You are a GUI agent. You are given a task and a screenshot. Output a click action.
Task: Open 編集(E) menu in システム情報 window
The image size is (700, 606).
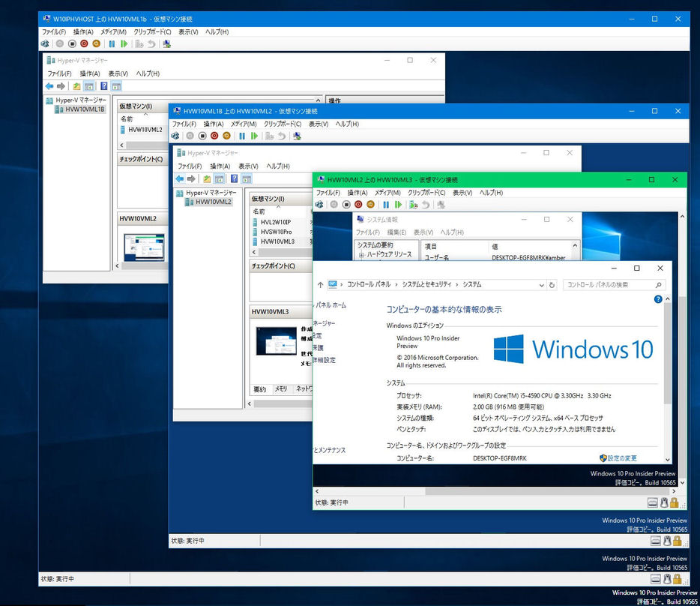[x=396, y=232]
